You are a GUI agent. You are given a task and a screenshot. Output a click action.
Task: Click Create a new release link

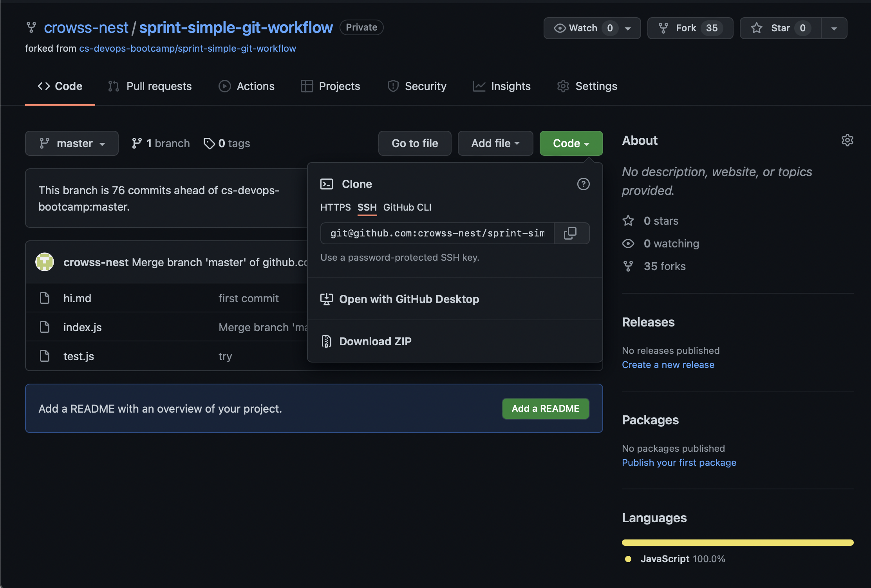pos(668,365)
